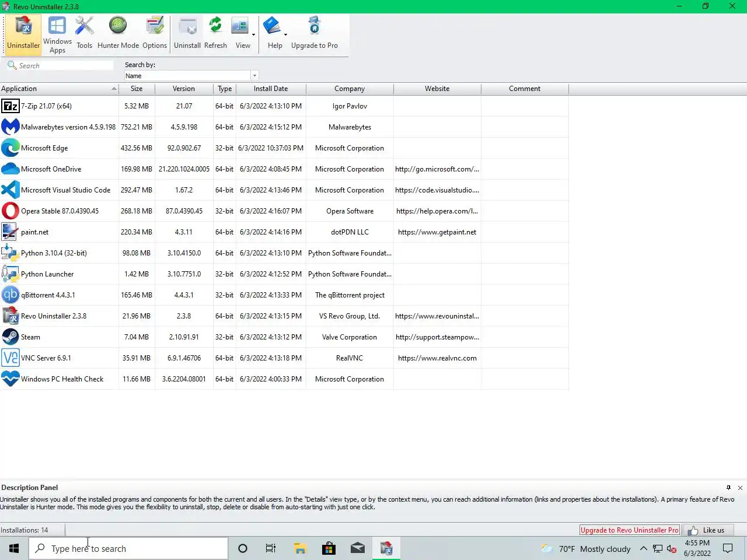
Task: Select the 7-Zip icon in list
Action: [10, 106]
